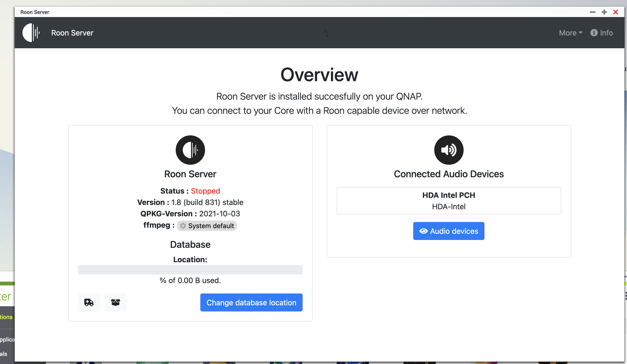This screenshot has height=364, width=627.
Task: Click the speaker Connected Audio Devices icon
Action: point(449,150)
